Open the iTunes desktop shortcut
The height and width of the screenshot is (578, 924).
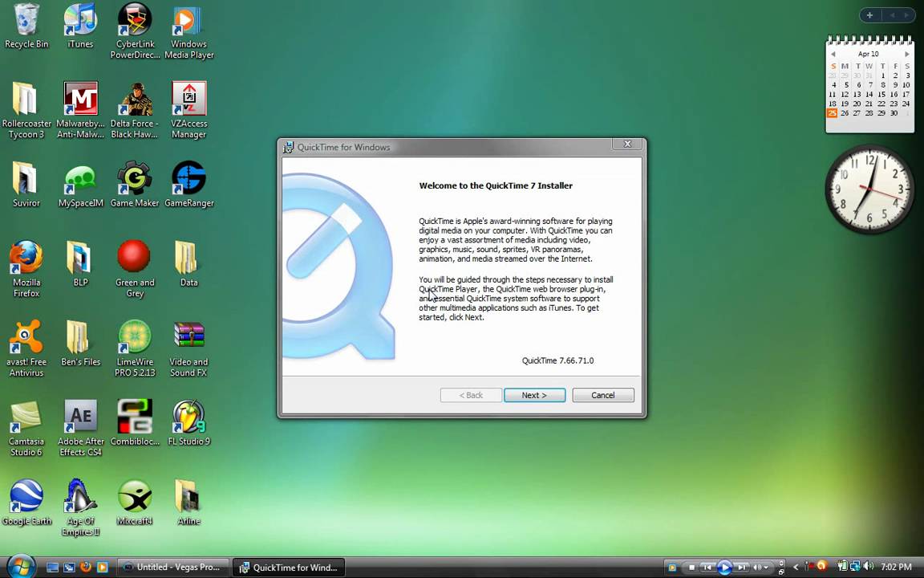point(80,26)
